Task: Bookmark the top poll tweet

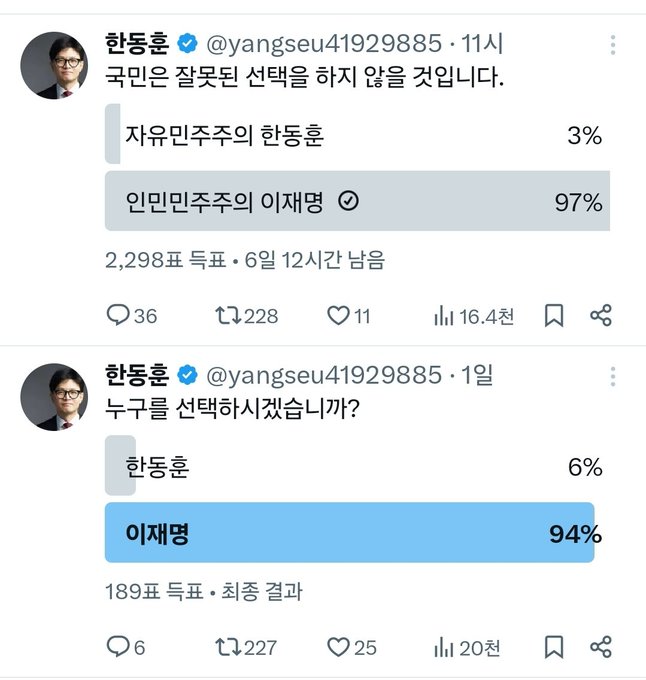Action: tap(553, 317)
